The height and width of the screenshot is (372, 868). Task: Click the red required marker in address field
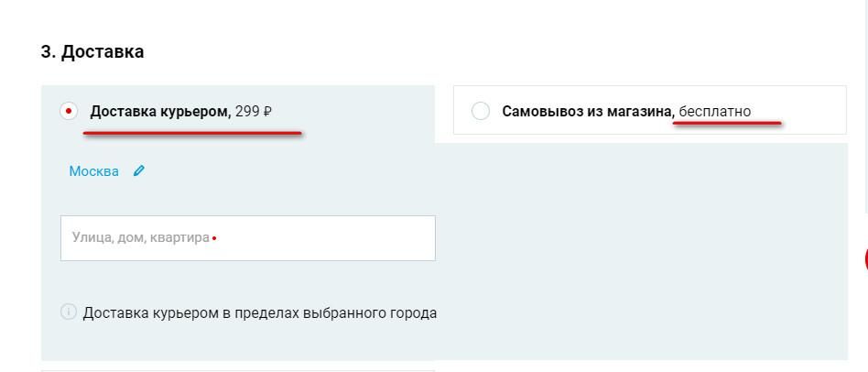(214, 238)
